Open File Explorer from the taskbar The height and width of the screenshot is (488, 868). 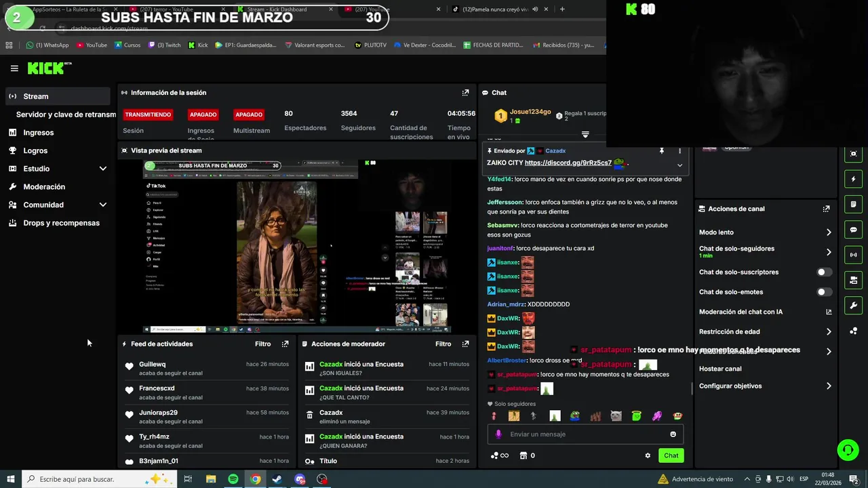pyautogui.click(x=211, y=479)
